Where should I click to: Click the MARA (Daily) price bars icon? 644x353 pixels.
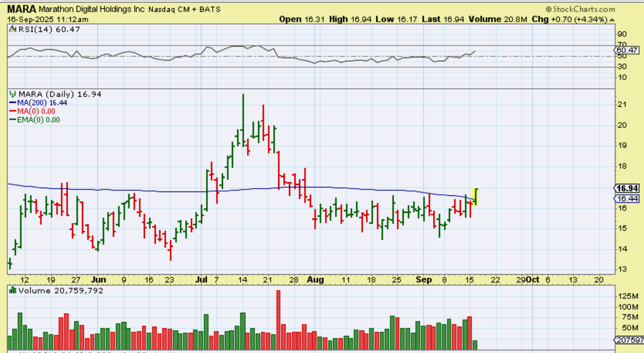13,94
